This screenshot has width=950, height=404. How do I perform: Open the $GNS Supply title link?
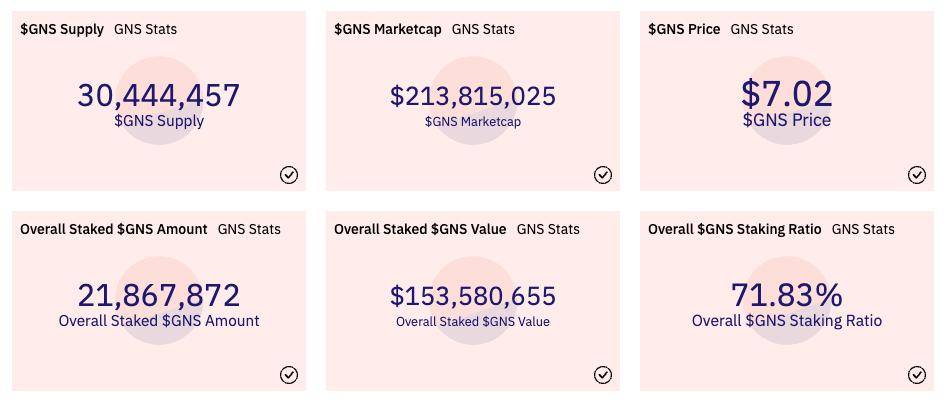[x=62, y=29]
